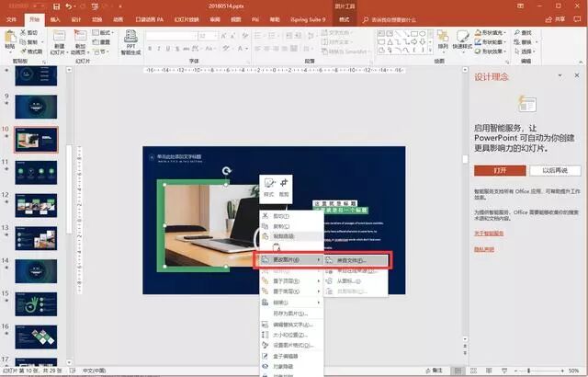Click the slide panel scroll down arrow

pos(69,362)
